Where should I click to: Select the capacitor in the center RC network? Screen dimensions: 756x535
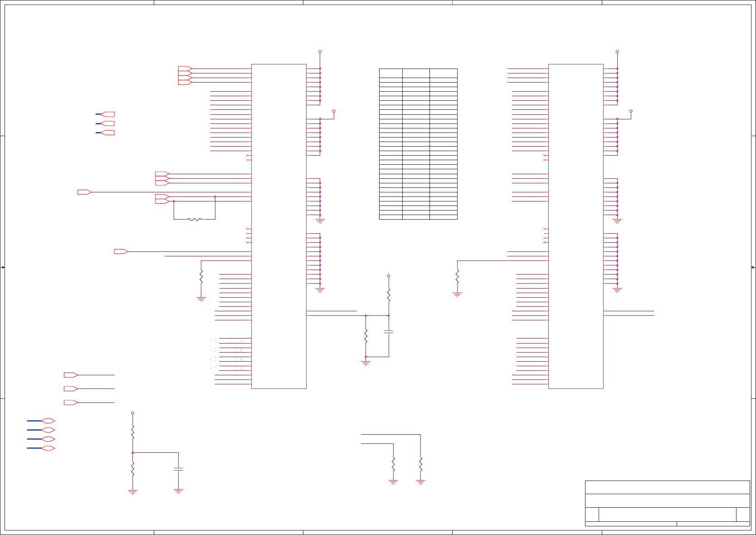389,332
